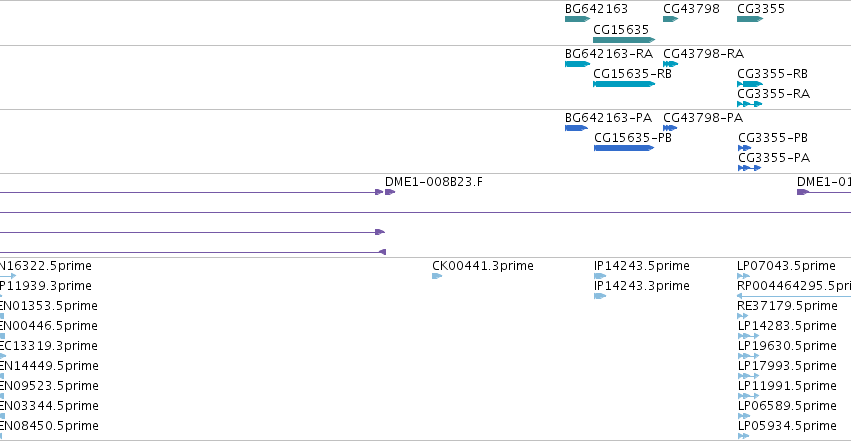Select the LP14283.5prime EST label
Screen dimensions: 851x441
[788, 326]
